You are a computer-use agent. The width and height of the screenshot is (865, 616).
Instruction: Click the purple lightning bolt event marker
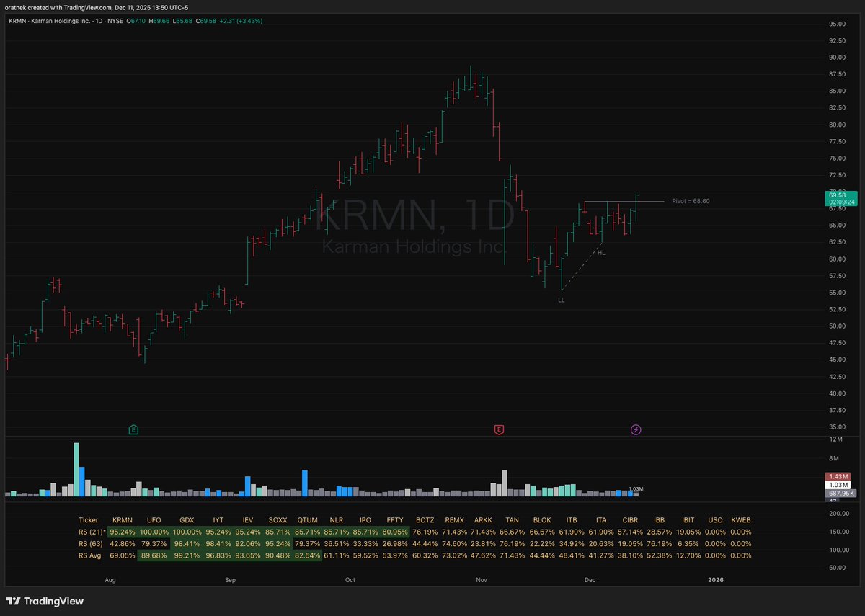[636, 429]
